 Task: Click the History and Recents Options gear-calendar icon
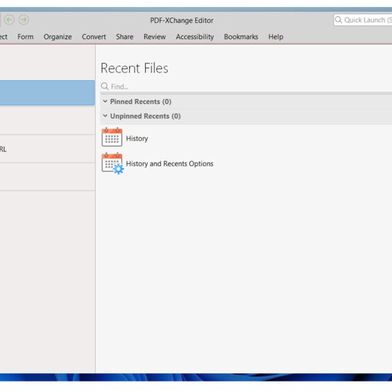click(x=112, y=163)
